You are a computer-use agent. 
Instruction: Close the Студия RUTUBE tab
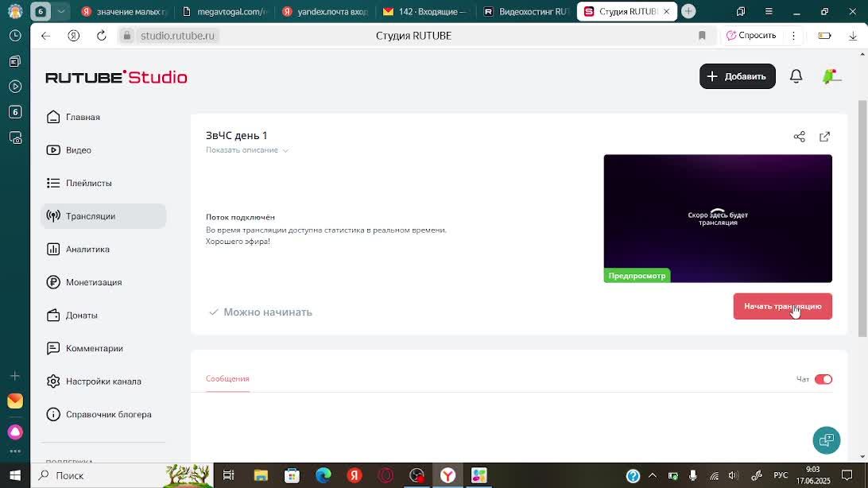pyautogui.click(x=666, y=11)
